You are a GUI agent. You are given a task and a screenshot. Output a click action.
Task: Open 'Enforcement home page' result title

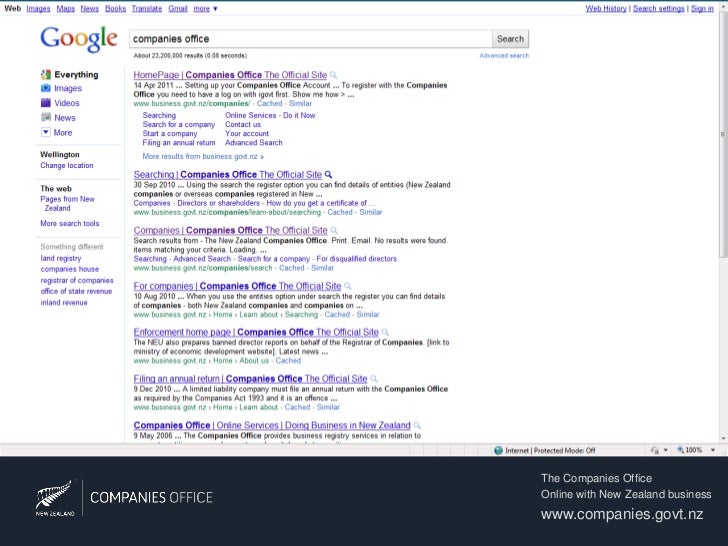[x=256, y=332]
